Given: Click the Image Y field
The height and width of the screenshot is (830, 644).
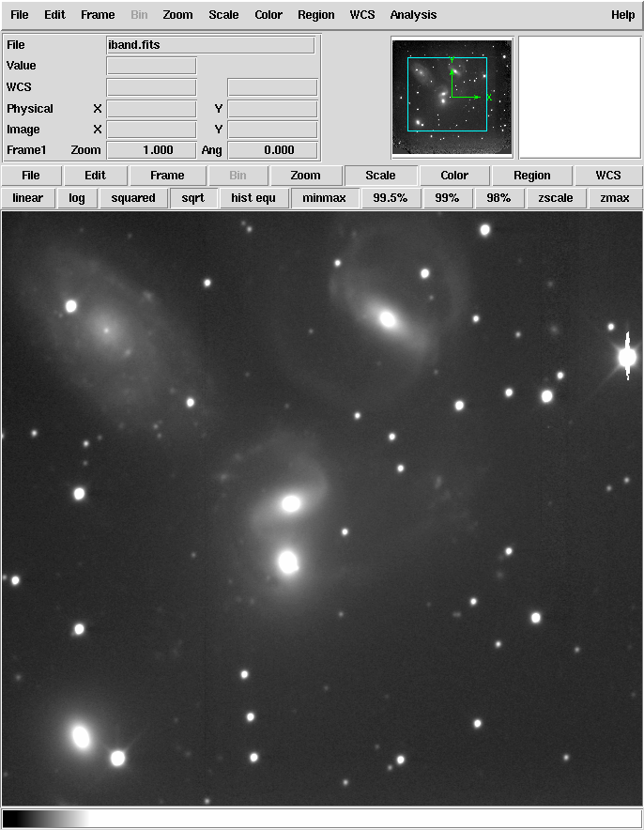Looking at the screenshot, I should pos(272,130).
